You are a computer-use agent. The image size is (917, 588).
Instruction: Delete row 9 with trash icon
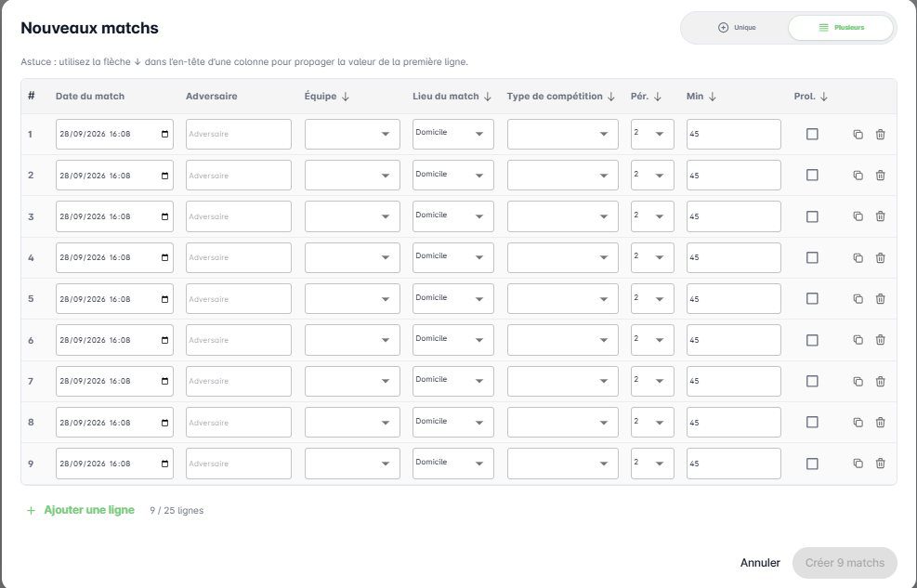[x=880, y=464]
